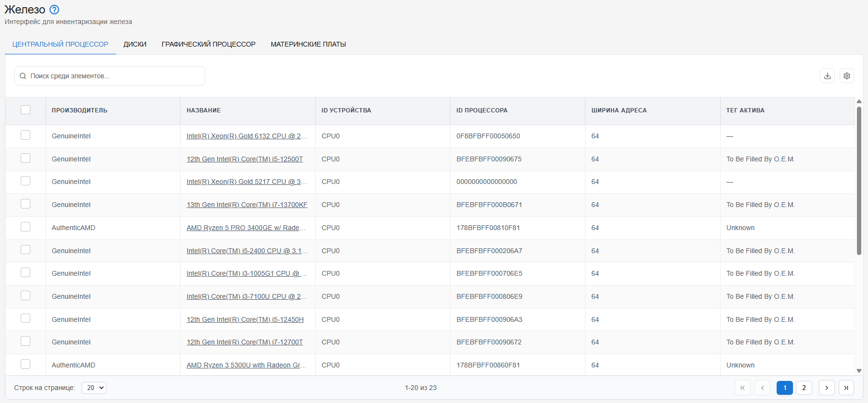Viewport: 868px width, 403px height.
Task: Go to next page arrow
Action: (x=827, y=388)
